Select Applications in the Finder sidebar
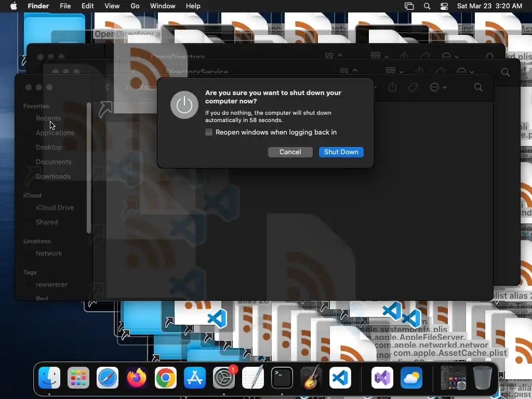532x399 pixels. [55, 132]
